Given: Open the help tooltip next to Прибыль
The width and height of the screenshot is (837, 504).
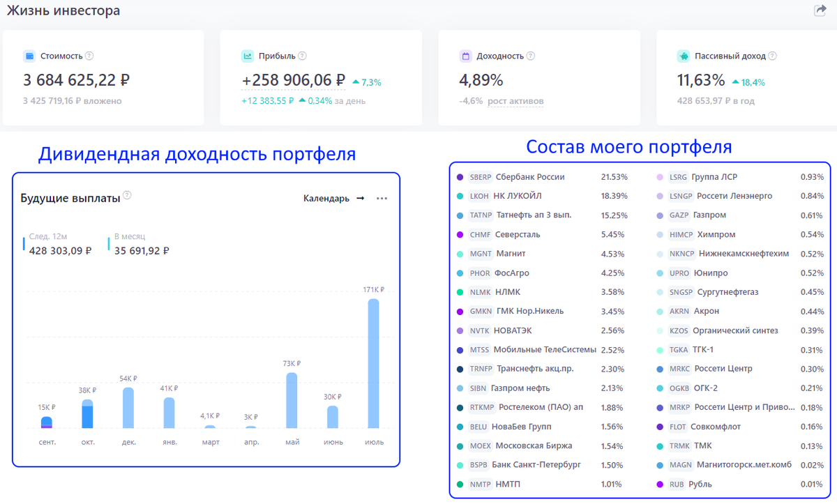Looking at the screenshot, I should coord(302,56).
